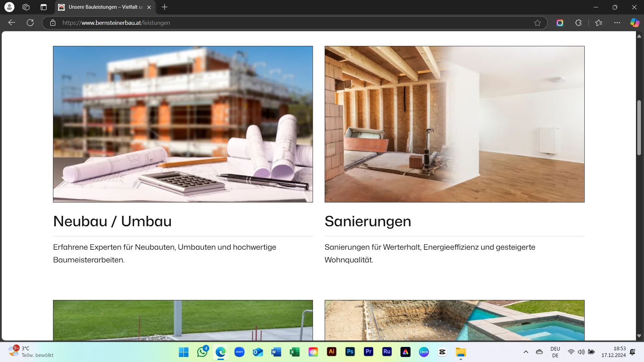Open the Workspaces icon

(26, 7)
